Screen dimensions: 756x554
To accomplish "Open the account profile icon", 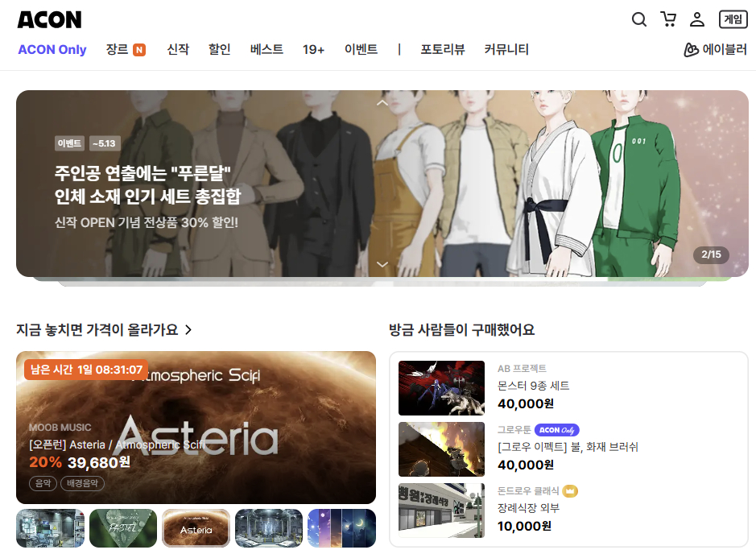I will [697, 19].
